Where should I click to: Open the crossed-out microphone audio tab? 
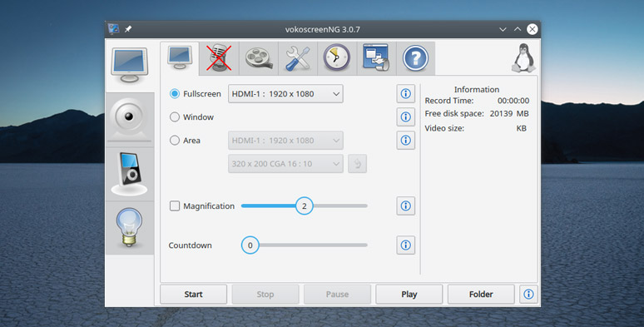coord(219,58)
